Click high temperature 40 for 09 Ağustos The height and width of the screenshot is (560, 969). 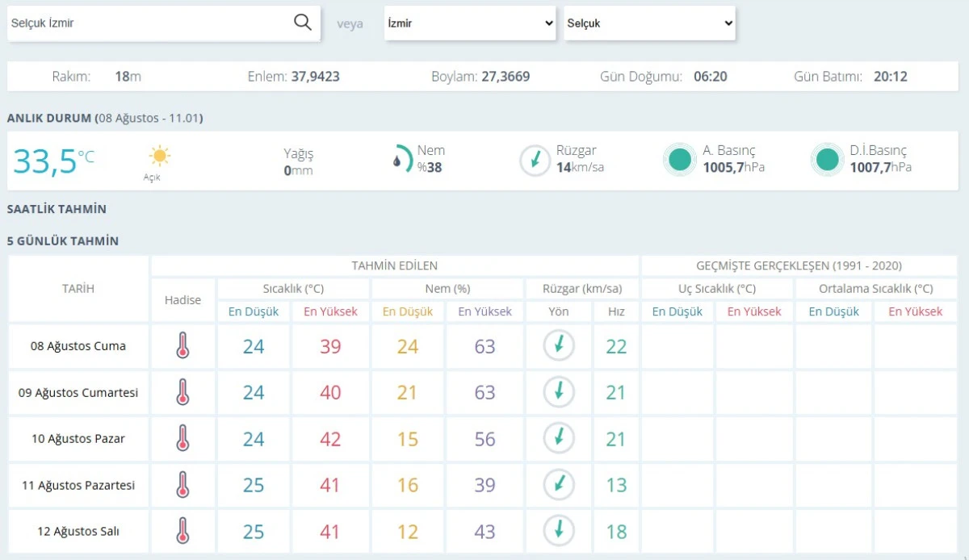coord(330,393)
